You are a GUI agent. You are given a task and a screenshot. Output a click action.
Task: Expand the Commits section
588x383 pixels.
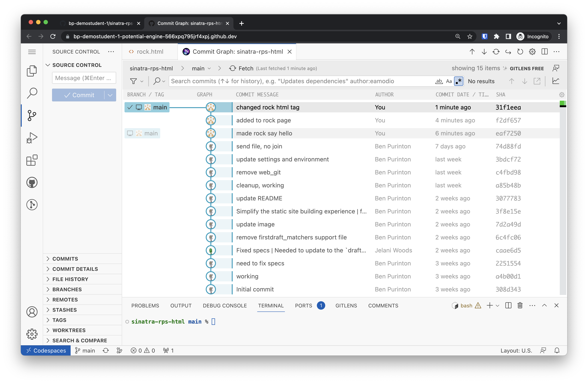[65, 259]
